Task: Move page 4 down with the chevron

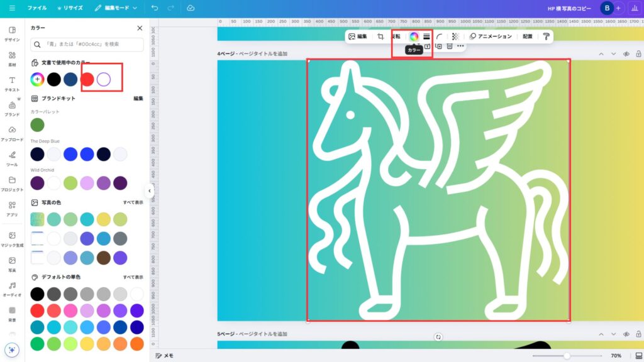Action: pyautogui.click(x=613, y=54)
